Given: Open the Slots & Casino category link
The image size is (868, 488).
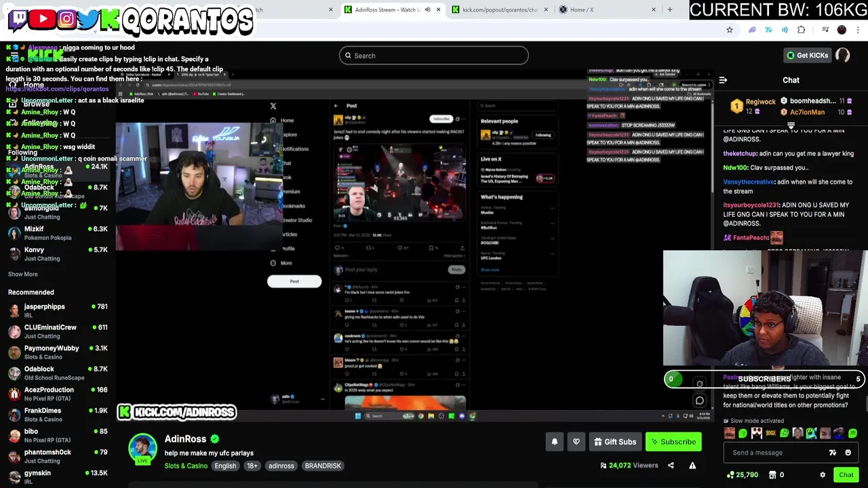Looking at the screenshot, I should pos(186,466).
